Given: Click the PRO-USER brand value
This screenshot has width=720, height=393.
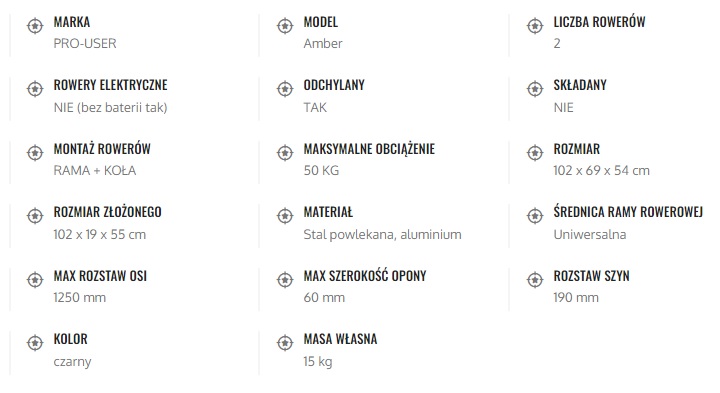Looking at the screenshot, I should pyautogui.click(x=85, y=44).
